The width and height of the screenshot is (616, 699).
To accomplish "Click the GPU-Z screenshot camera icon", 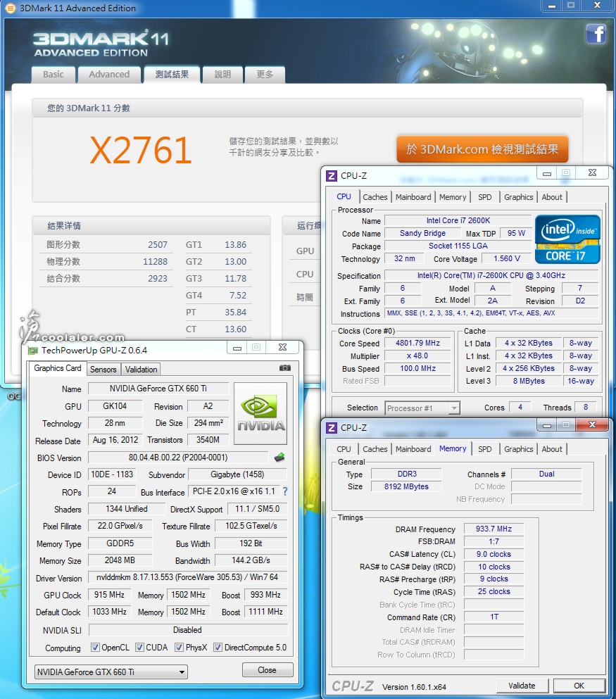I will point(285,367).
